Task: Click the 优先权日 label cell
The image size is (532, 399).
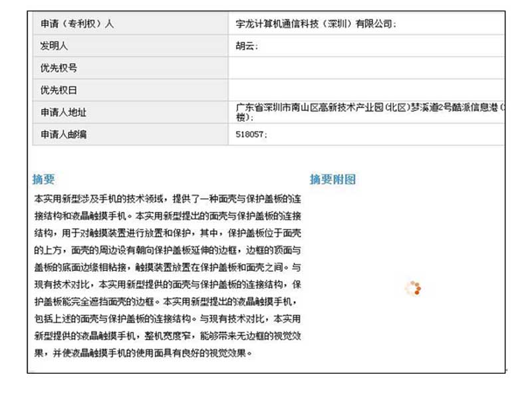Action: pyautogui.click(x=130, y=90)
